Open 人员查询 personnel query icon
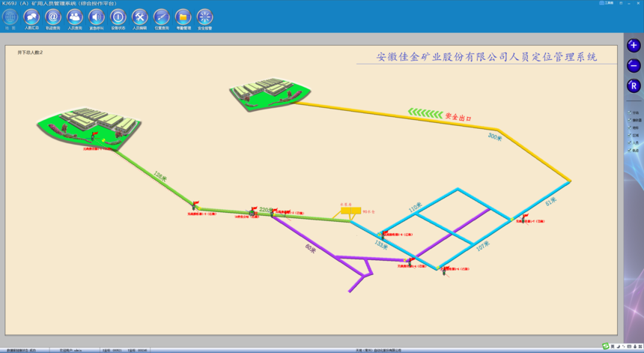 [75, 18]
